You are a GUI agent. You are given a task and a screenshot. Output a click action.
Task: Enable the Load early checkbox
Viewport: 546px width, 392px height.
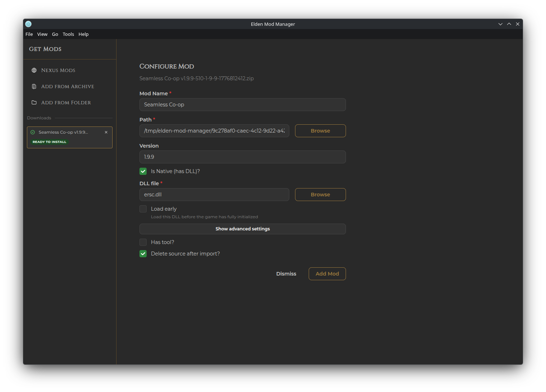(x=143, y=209)
